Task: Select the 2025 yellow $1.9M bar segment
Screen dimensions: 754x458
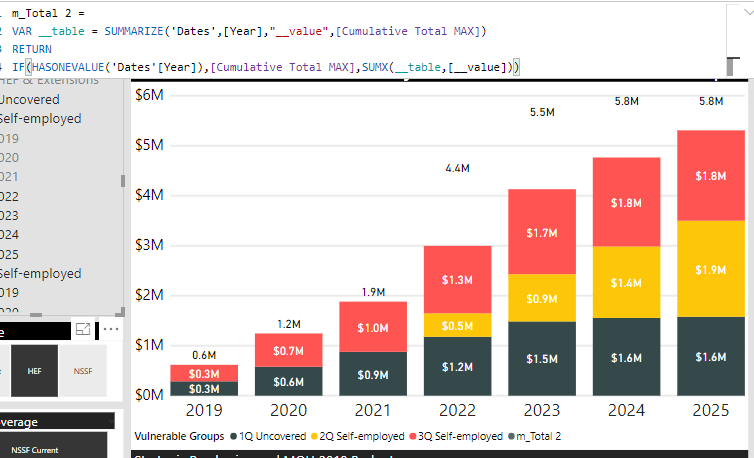Action: 711,269
